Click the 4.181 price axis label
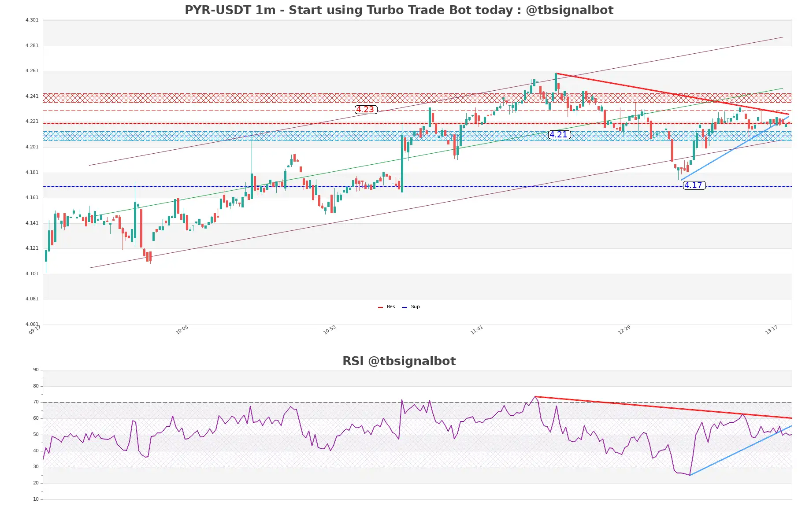The width and height of the screenshot is (798, 532). (32, 172)
